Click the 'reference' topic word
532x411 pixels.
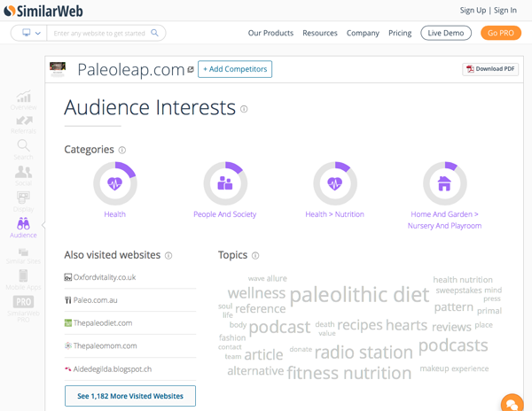pos(261,308)
